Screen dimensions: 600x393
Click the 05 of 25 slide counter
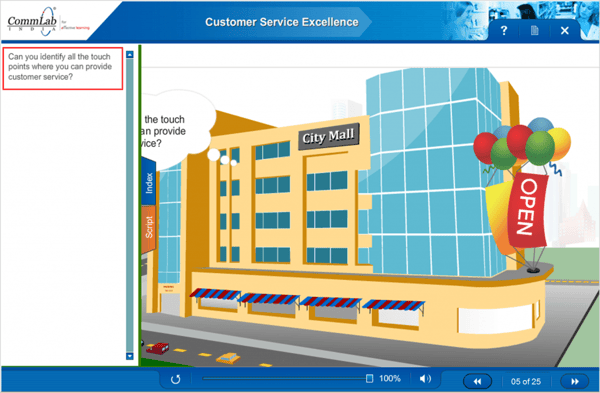(x=526, y=382)
